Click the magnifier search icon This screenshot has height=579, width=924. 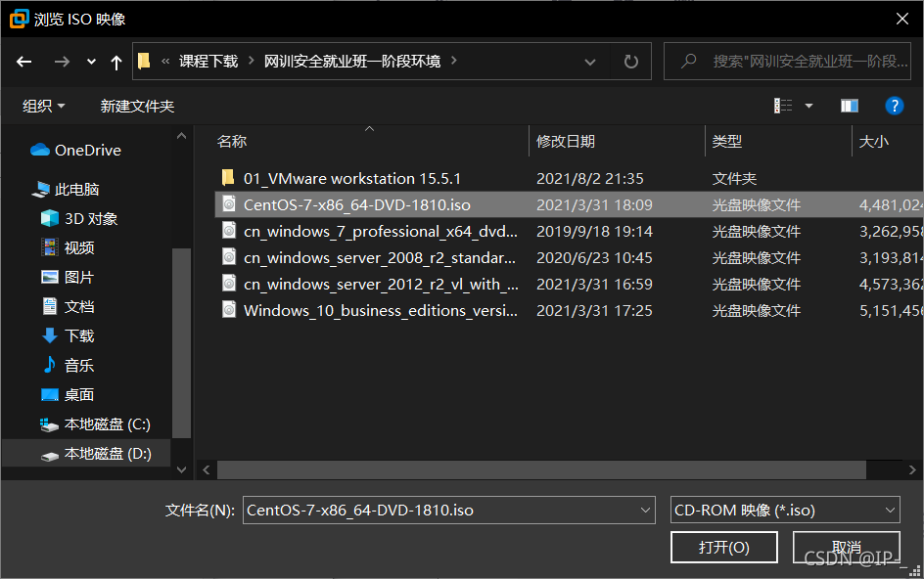688,61
